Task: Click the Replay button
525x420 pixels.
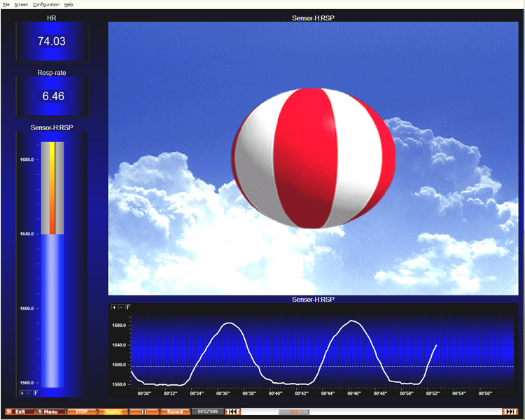Action: (113, 412)
